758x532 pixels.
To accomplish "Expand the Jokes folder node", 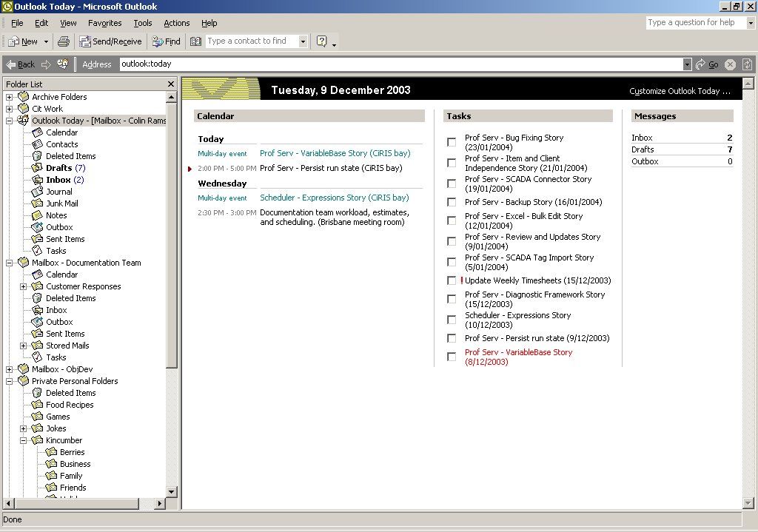I will (x=23, y=428).
